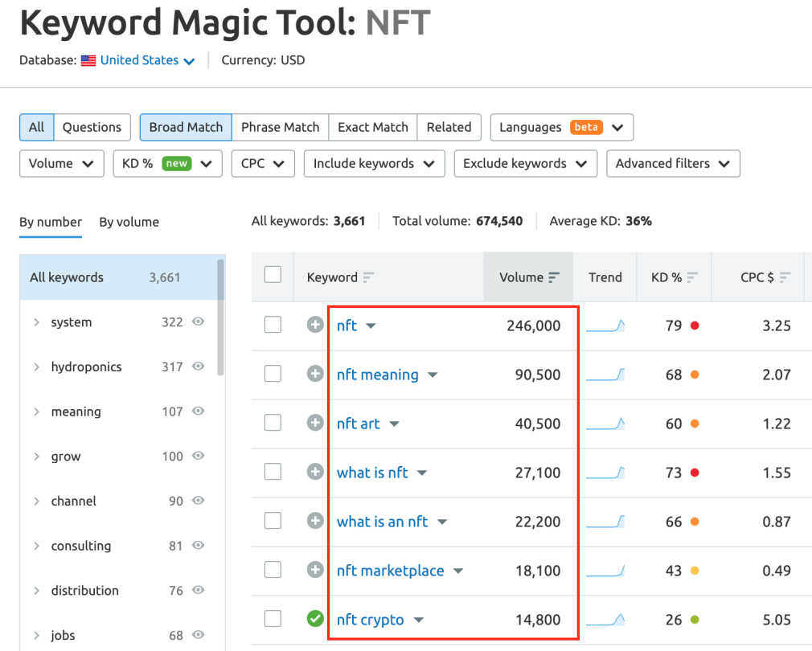Sort by Keyword column sort icon
The image size is (812, 651).
tap(368, 278)
